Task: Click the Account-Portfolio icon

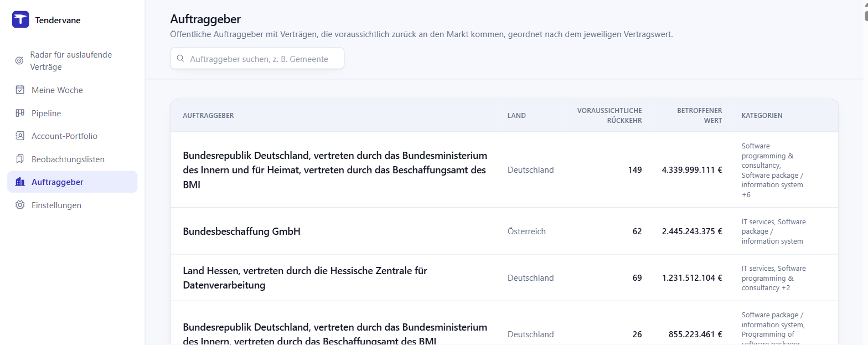Action: point(20,136)
